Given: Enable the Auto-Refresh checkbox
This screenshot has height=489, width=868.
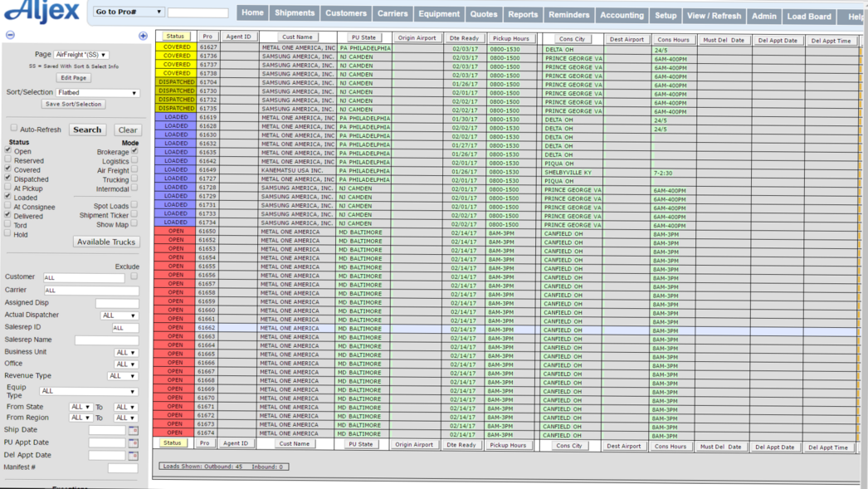Looking at the screenshot, I should (x=14, y=128).
